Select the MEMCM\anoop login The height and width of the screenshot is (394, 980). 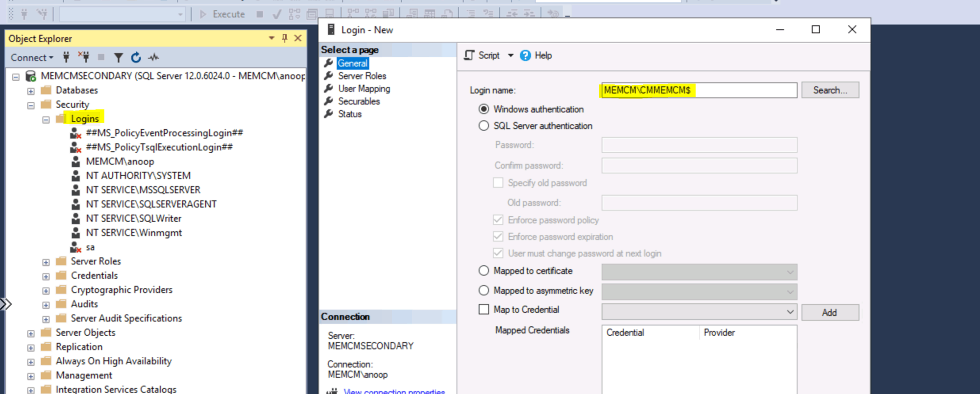coord(120,162)
